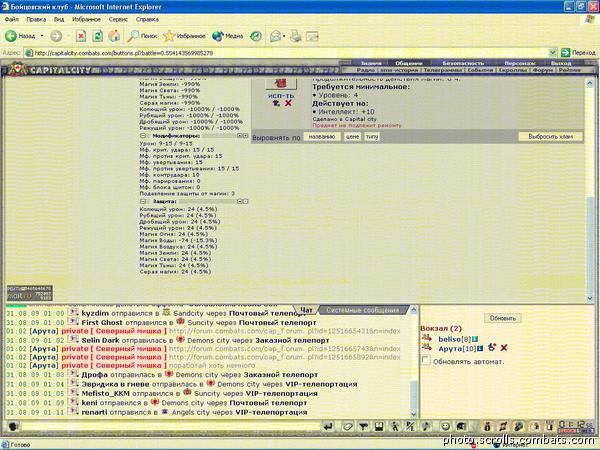Open the Mail button dropdown arrow
Viewport: 600px width, 450px height.
(284, 36)
